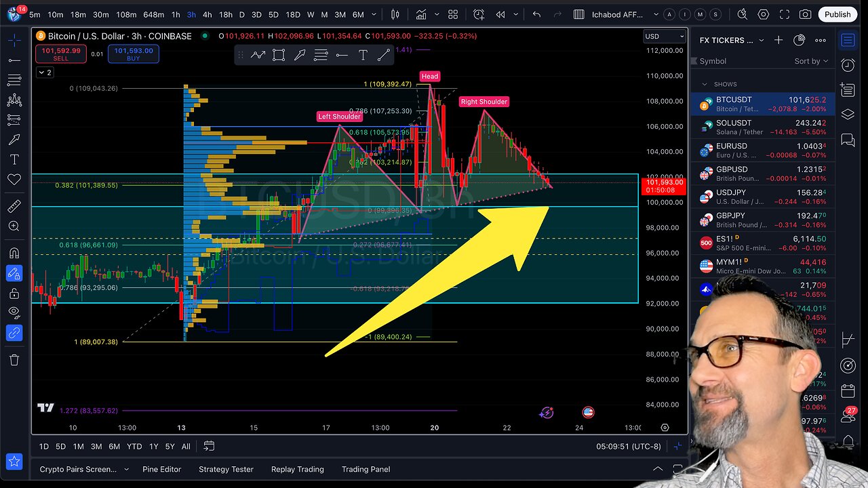Open the watchlist three-dots menu
Screen dimensions: 868x488
(x=820, y=40)
